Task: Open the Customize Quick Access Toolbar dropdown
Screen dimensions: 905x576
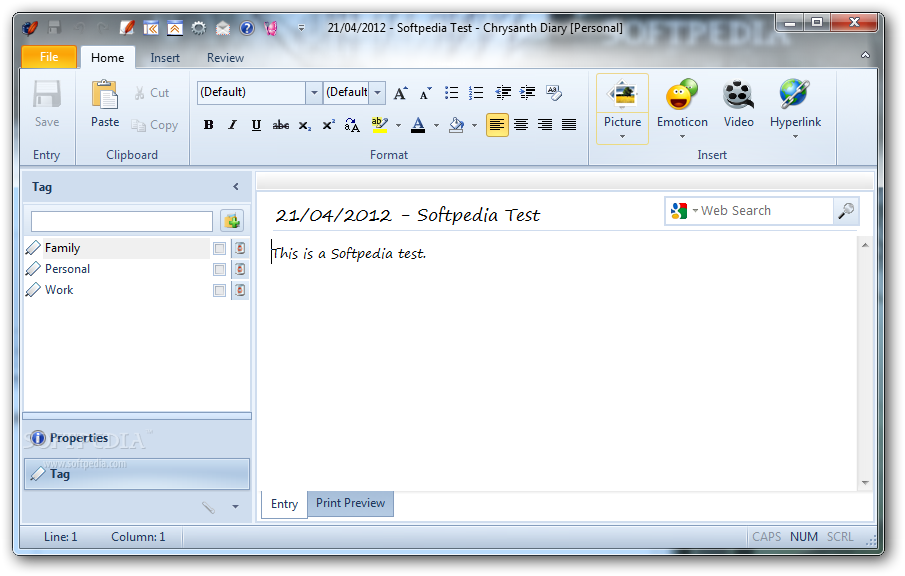Action: point(301,28)
